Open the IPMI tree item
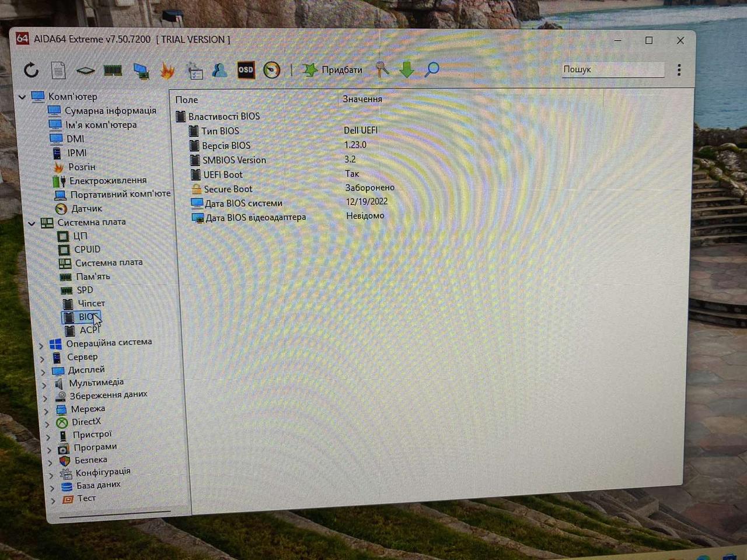Viewport: 747px width, 560px height. click(76, 153)
